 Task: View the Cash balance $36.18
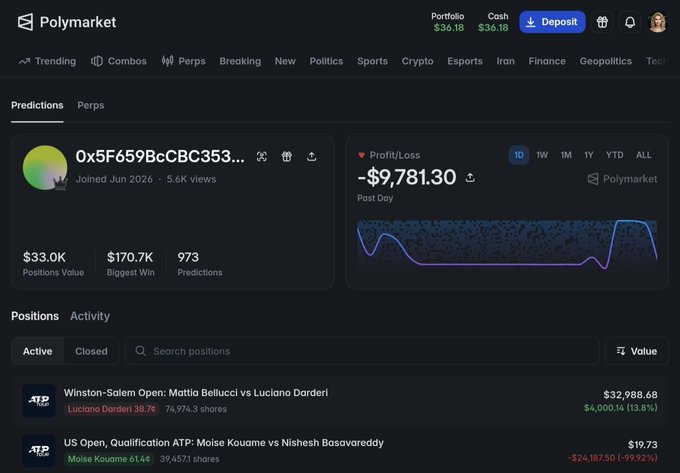(493, 22)
